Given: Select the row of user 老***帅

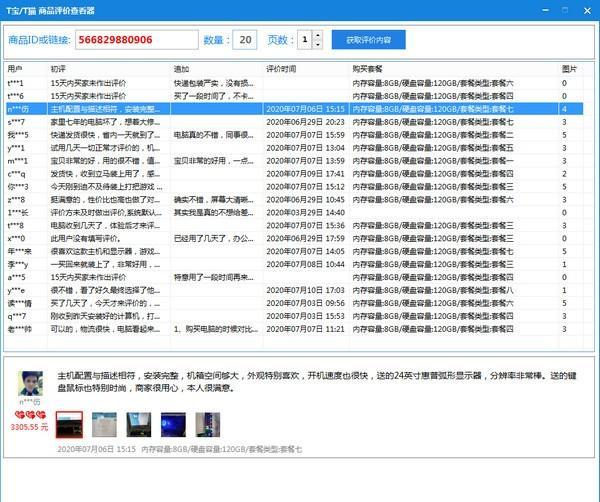Looking at the screenshot, I should click(294, 329).
